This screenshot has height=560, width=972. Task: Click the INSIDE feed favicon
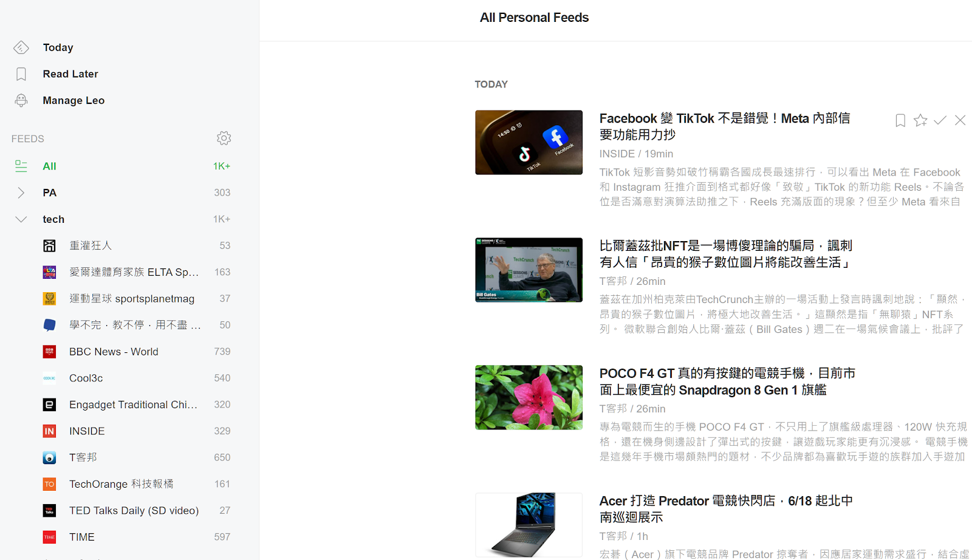[x=49, y=431]
